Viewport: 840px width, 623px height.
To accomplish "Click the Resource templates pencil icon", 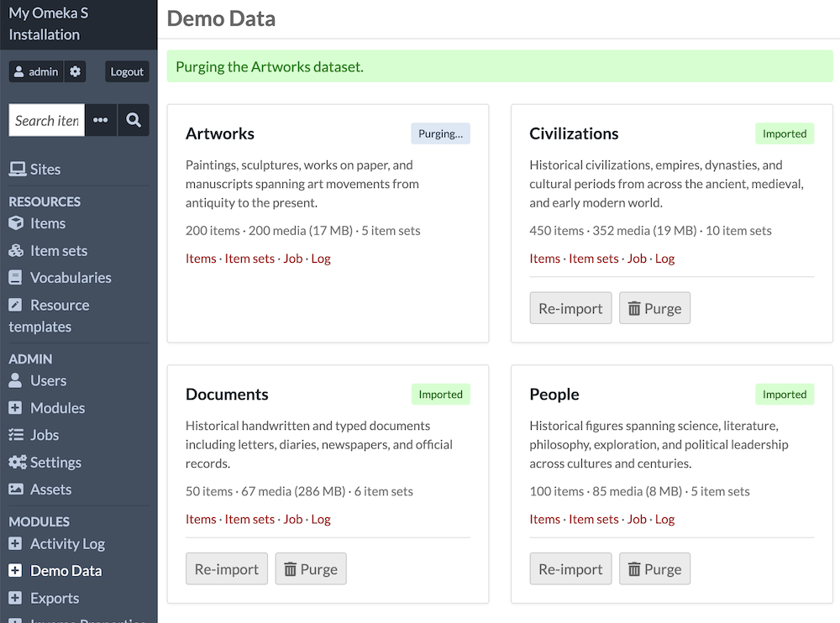I will (15, 305).
